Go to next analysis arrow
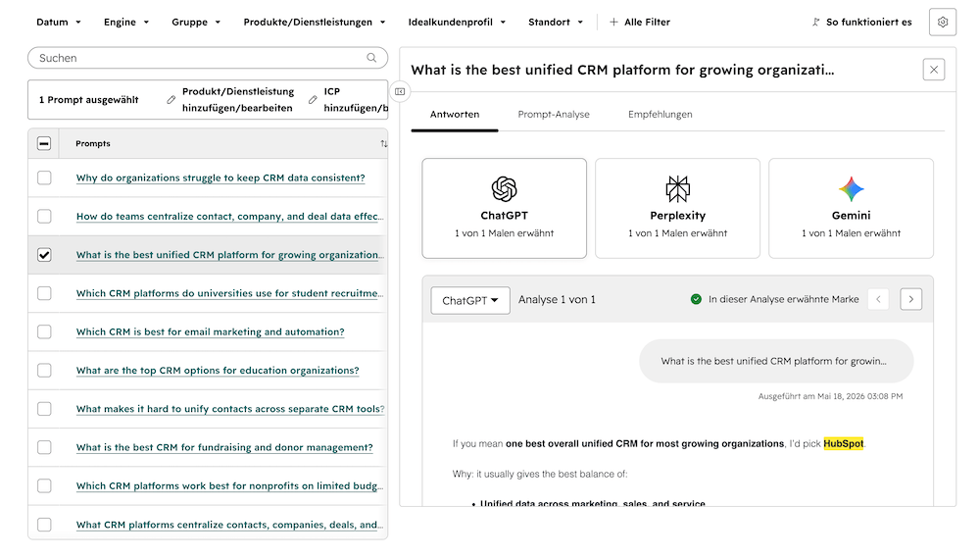This screenshot has width=980, height=557. 910,299
